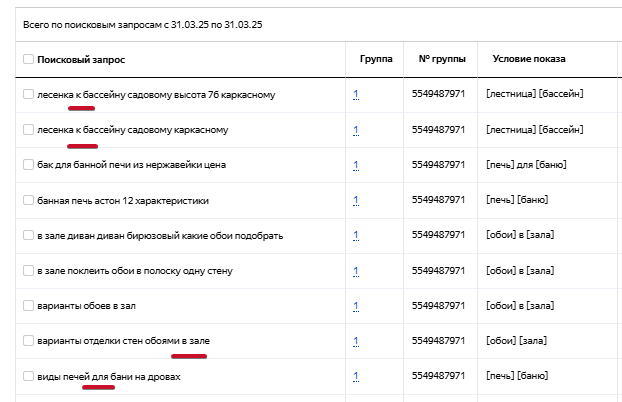The image size is (622, 402).
Task: Open group link 1 for 'варианты отделки стен обоями' row
Action: click(x=356, y=341)
